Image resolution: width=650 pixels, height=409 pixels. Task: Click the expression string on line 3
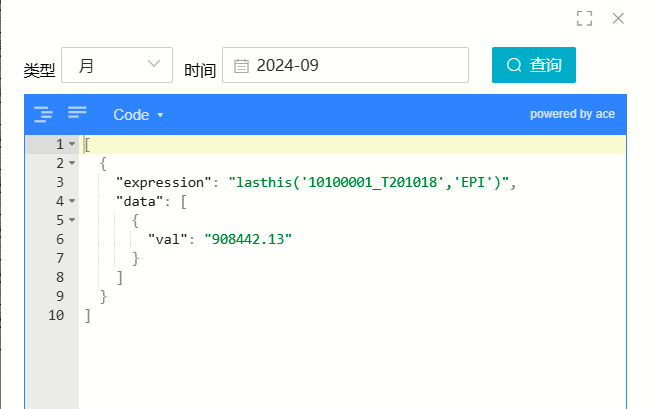369,182
